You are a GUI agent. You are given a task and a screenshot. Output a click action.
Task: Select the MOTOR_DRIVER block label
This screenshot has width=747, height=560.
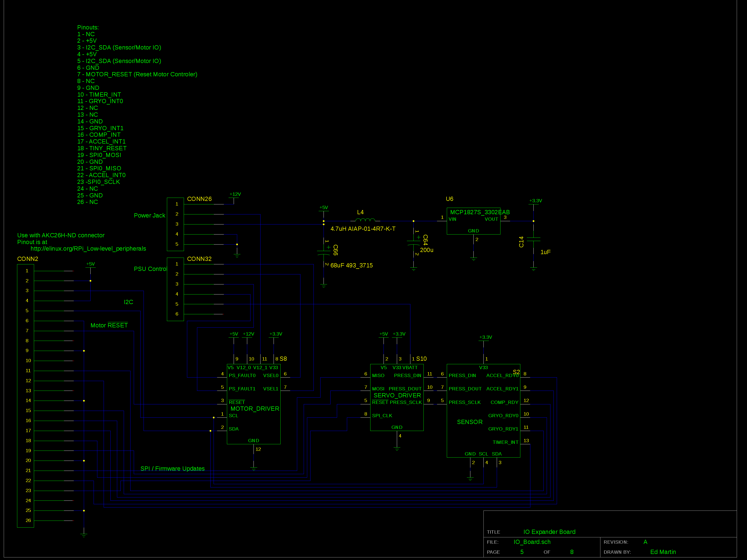pyautogui.click(x=255, y=409)
